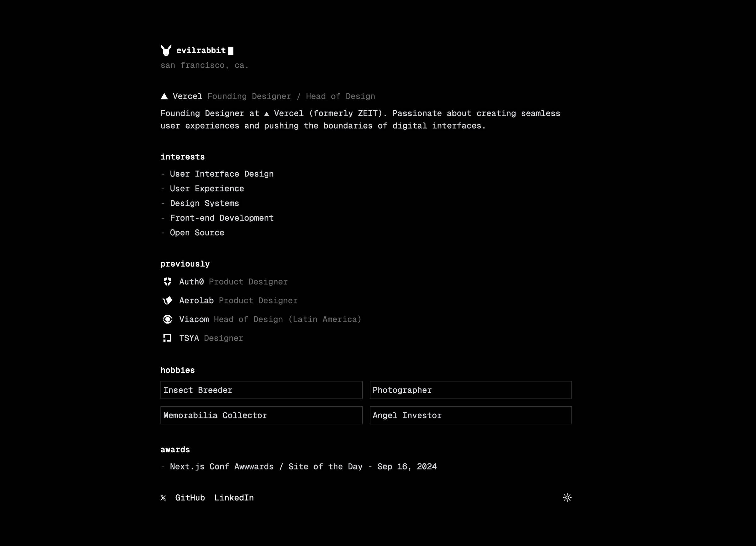Click the Aerolab logo icon
The height and width of the screenshot is (546, 756).
point(167,300)
